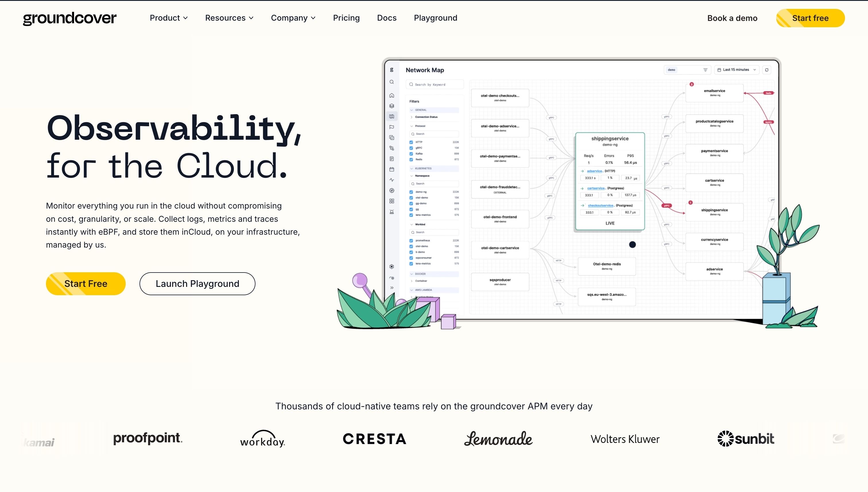Click the proofpoint logo
The height and width of the screenshot is (492, 868).
point(148,438)
